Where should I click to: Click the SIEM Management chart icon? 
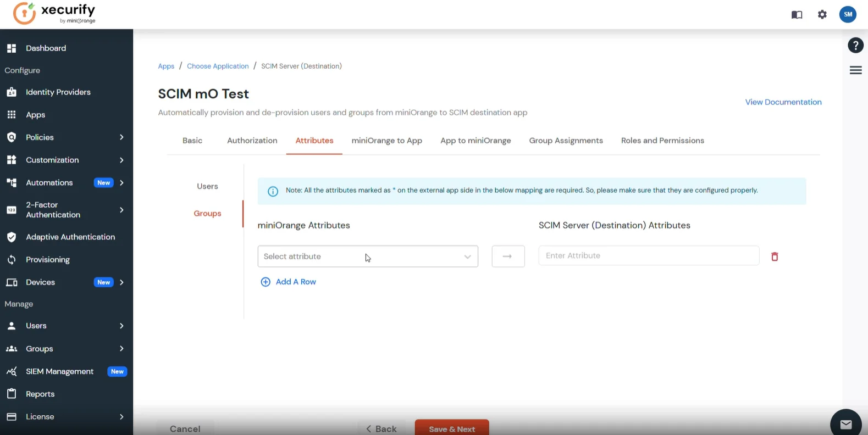[12, 371]
